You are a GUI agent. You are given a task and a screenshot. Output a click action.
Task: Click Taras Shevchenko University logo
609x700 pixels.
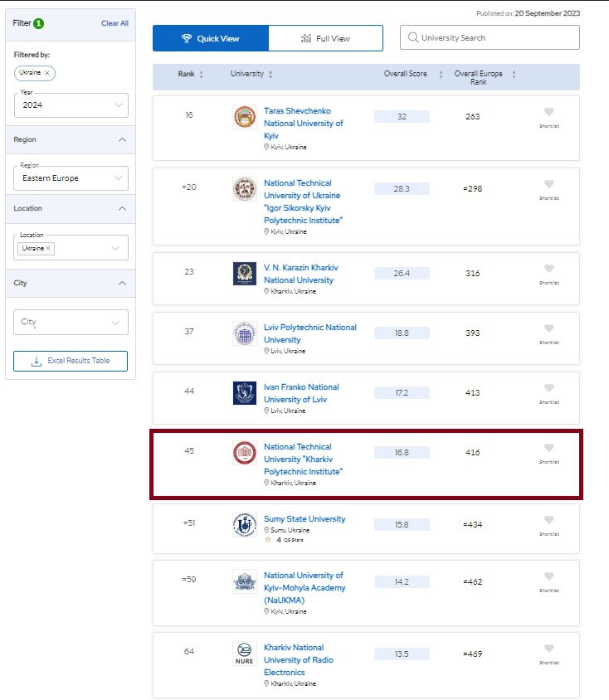[245, 117]
